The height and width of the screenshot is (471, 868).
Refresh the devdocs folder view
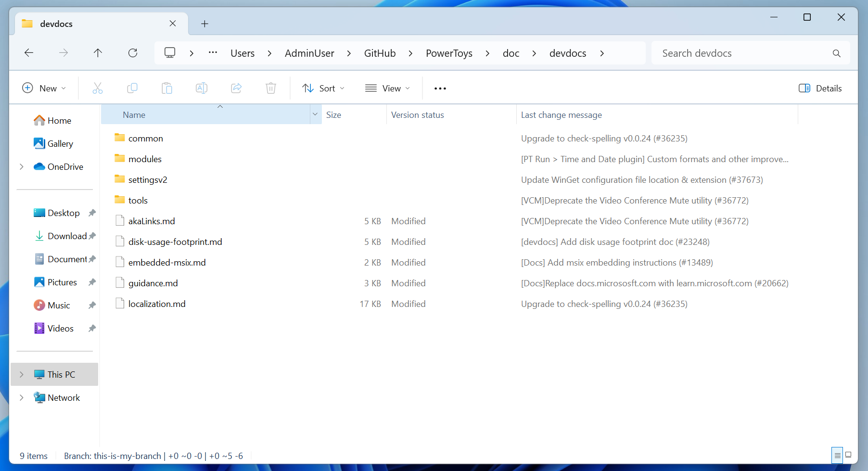[x=133, y=53]
